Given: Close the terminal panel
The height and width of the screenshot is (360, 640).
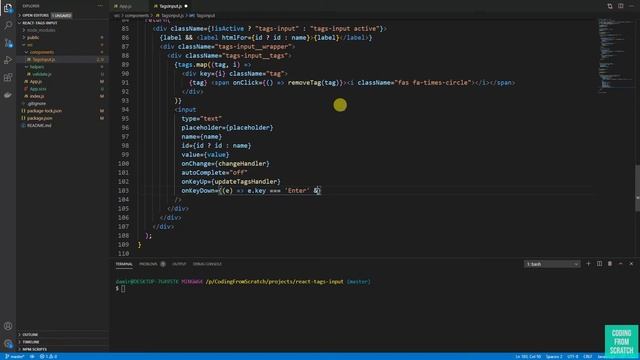Looking at the screenshot, I should pos(631,264).
